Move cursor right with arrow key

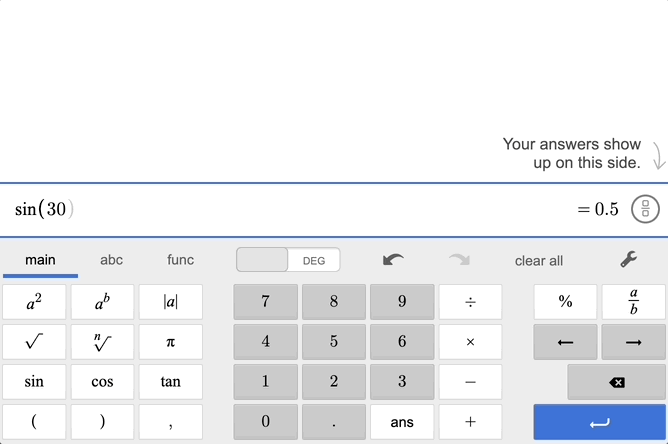pos(633,342)
